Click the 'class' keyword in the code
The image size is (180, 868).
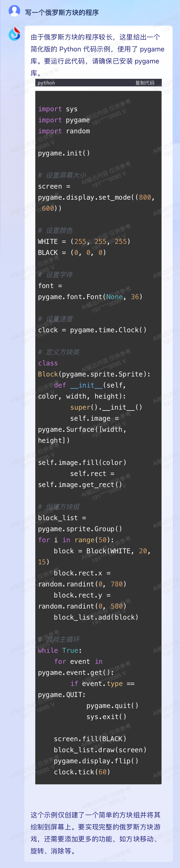48,363
